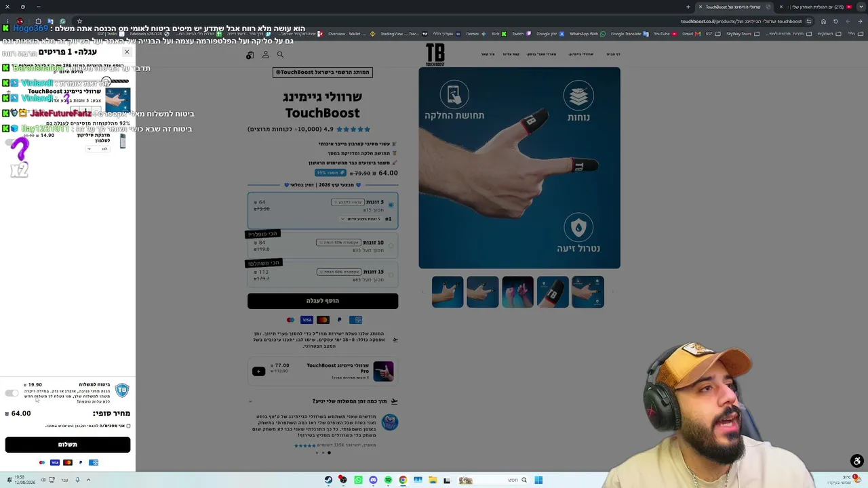Switch to Chrome on the taskbar
Image resolution: width=868 pixels, height=488 pixels.
coord(403,480)
